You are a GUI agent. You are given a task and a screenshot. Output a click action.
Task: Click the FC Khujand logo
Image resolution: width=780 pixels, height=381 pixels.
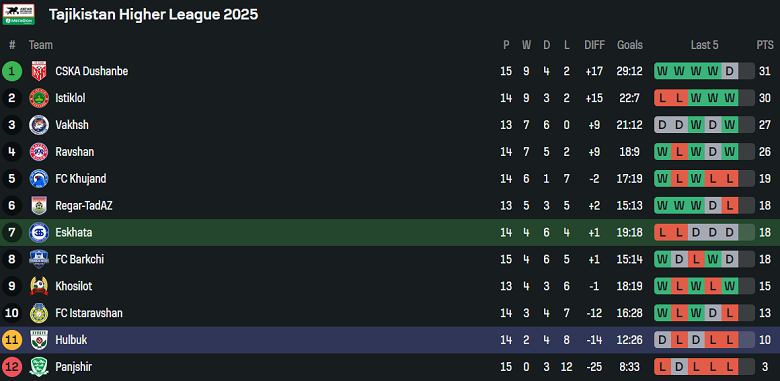click(x=39, y=179)
